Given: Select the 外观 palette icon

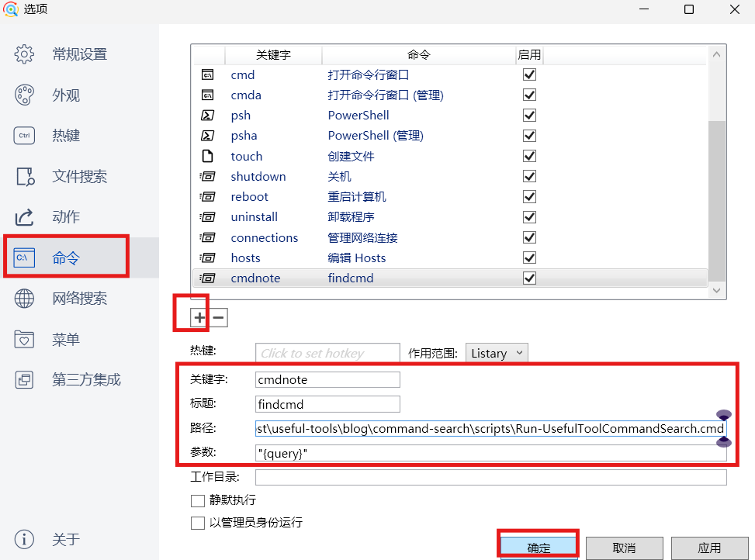Looking at the screenshot, I should tap(24, 95).
